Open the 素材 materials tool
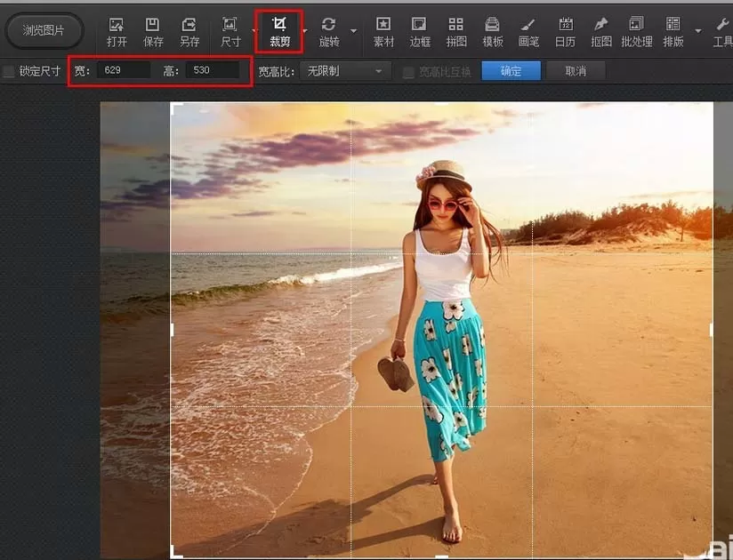 coord(383,32)
